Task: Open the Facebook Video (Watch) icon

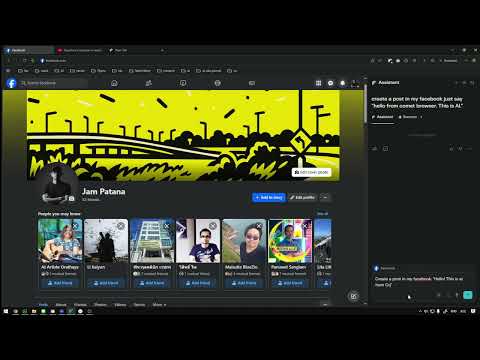Action: coord(183,83)
